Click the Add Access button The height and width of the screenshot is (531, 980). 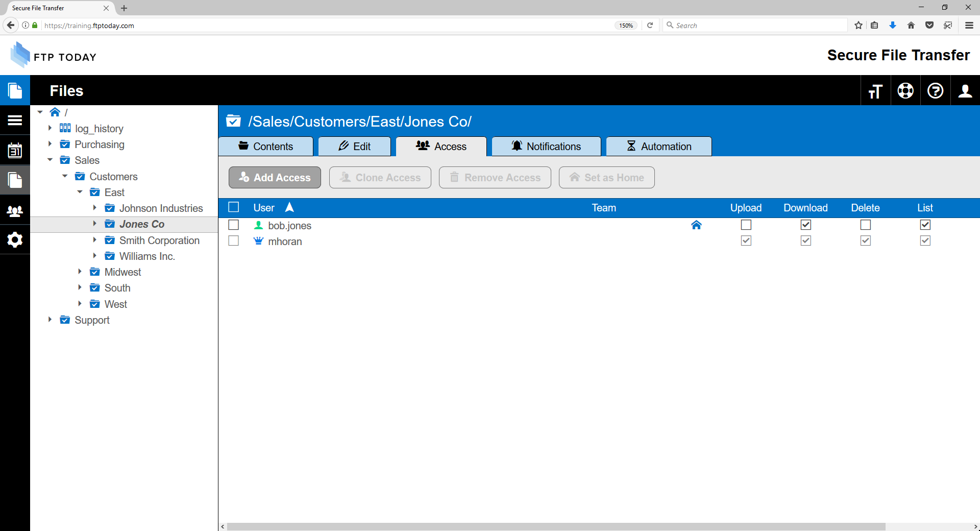tap(275, 178)
